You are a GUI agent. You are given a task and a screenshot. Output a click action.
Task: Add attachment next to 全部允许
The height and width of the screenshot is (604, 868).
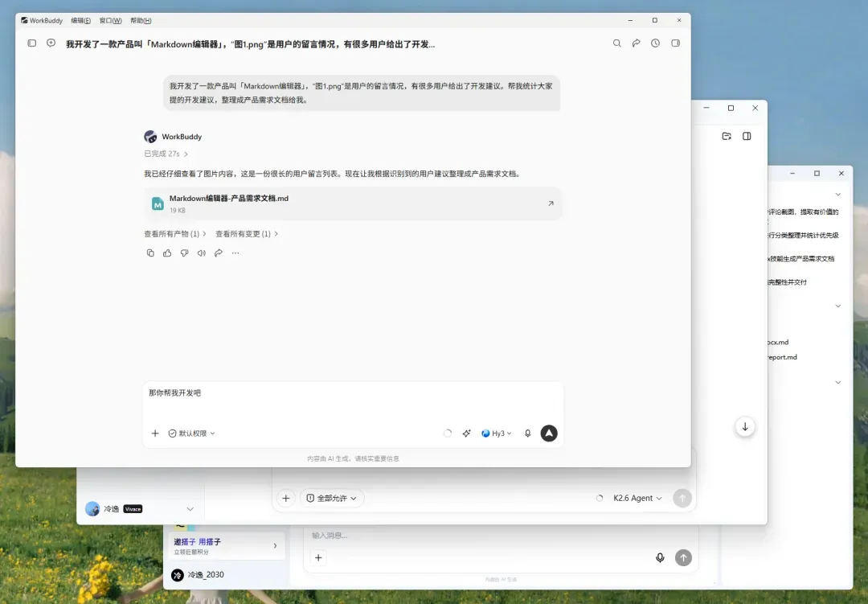(285, 498)
